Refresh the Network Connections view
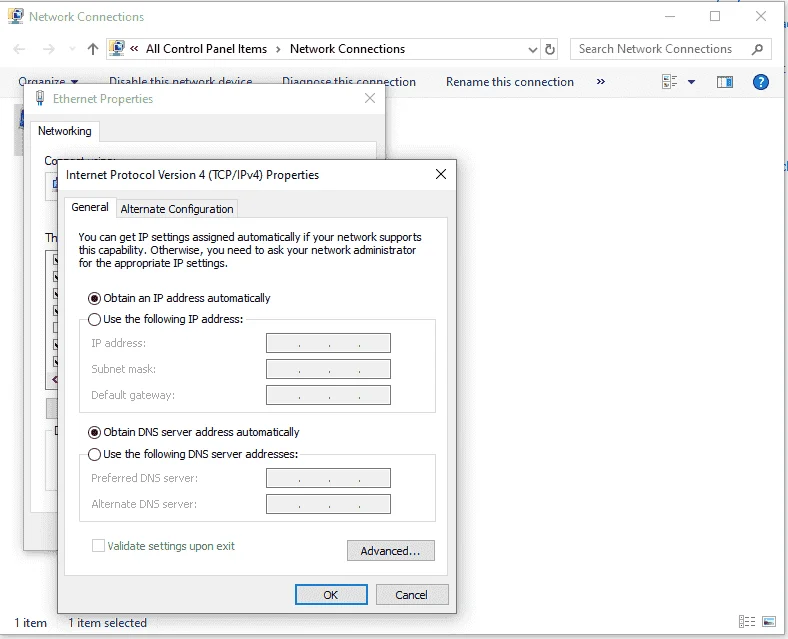788x639 pixels. [550, 49]
